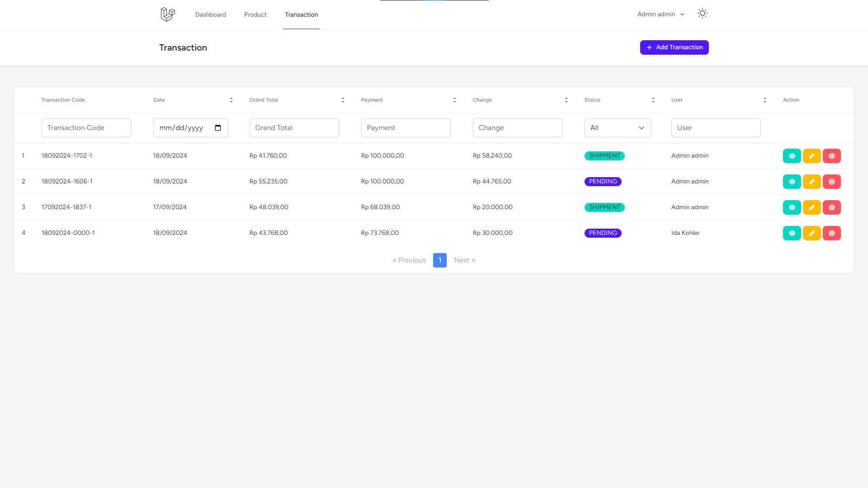Go to Next page of transactions
Viewport: 868px width, 488px height.
pos(464,260)
